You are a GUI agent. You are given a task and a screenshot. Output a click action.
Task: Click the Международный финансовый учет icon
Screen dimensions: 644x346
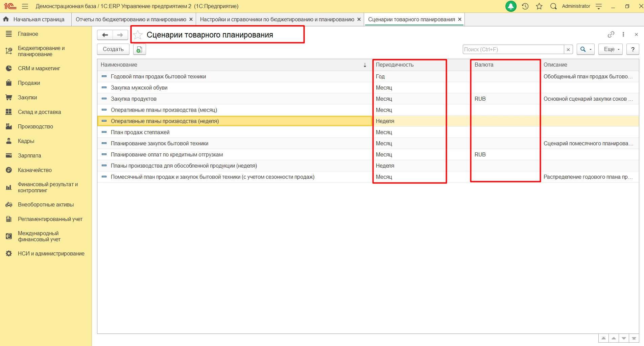click(9, 236)
